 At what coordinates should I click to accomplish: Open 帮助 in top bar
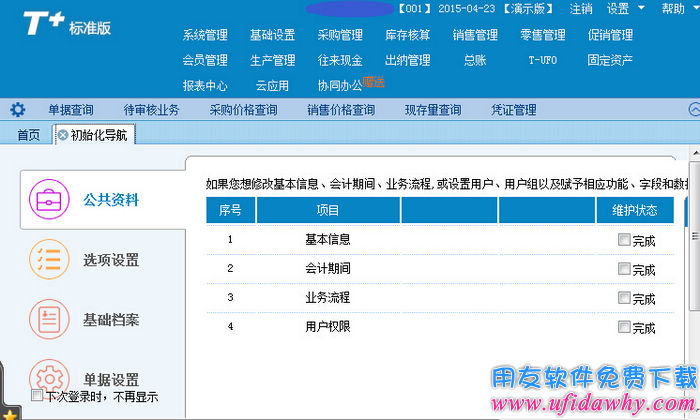pos(673,8)
